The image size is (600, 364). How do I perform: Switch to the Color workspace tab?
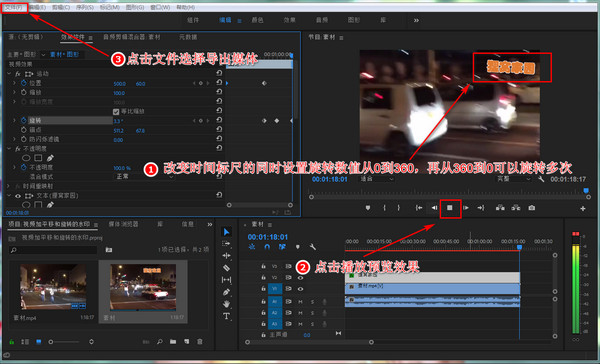tap(257, 20)
